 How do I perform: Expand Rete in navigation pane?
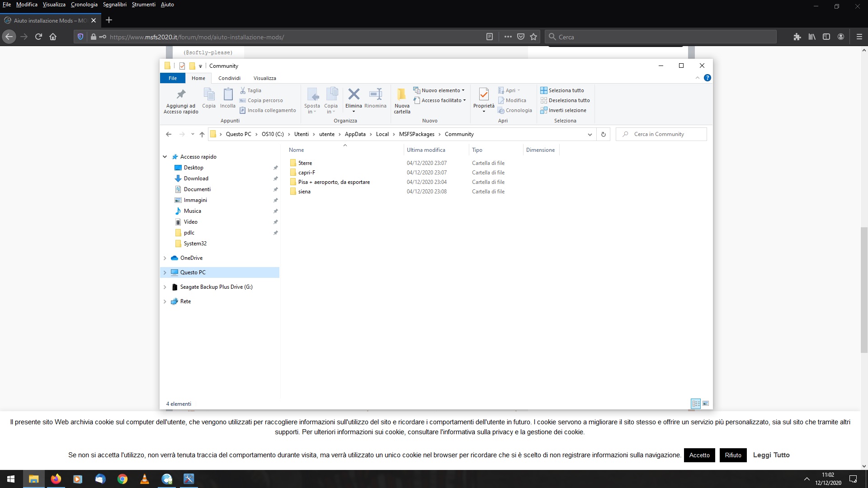coord(165,301)
